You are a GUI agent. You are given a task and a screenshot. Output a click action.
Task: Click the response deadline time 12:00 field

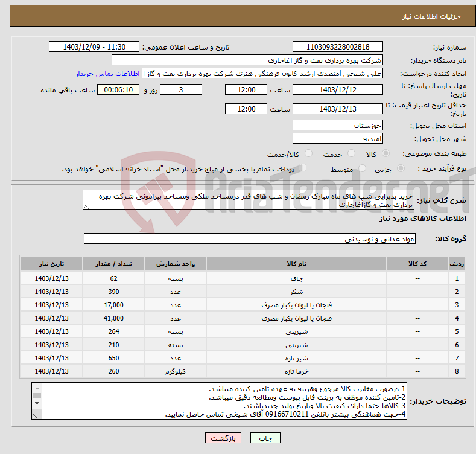click(x=246, y=89)
